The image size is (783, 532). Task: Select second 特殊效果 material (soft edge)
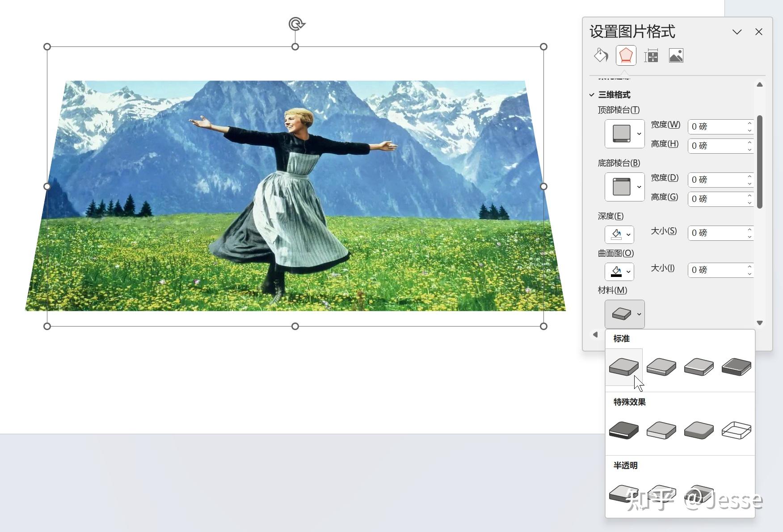(x=661, y=430)
